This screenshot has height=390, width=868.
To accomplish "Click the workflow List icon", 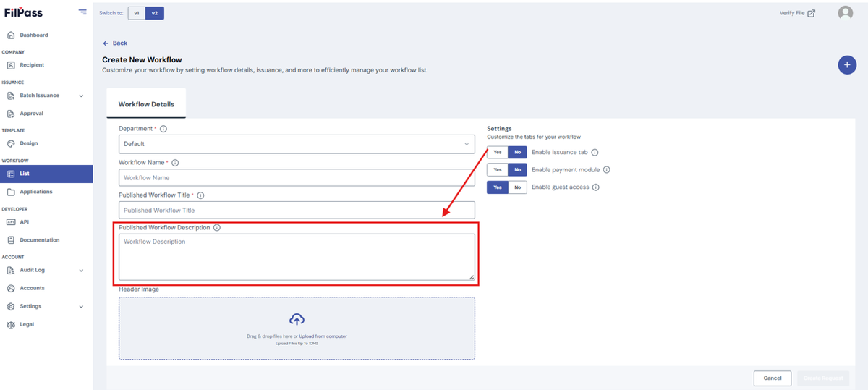I will point(11,174).
